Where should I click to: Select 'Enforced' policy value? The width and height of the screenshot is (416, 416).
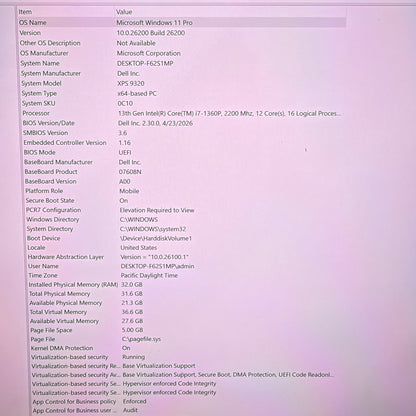[x=135, y=401]
